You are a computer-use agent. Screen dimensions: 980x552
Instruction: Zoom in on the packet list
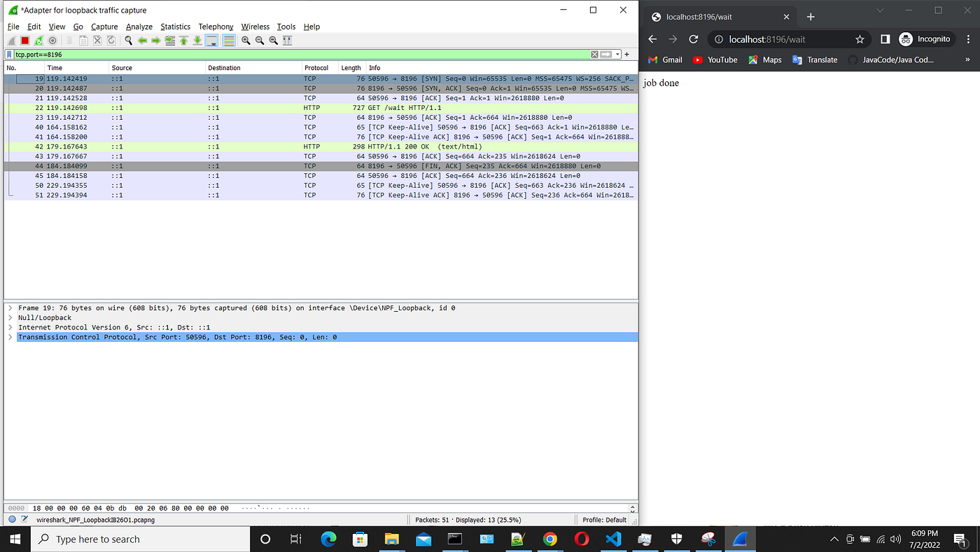pyautogui.click(x=246, y=41)
